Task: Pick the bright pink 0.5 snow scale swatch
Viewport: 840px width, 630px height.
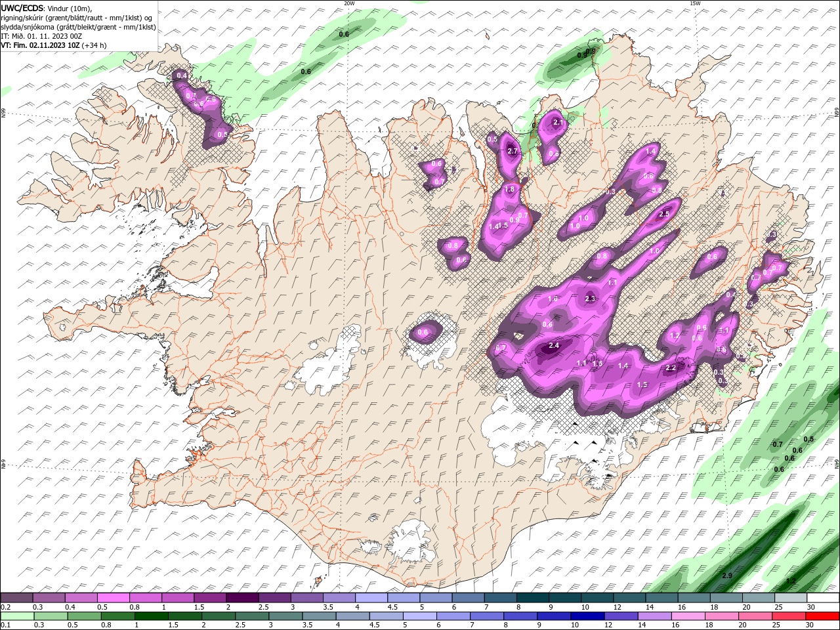Action: tap(113, 598)
